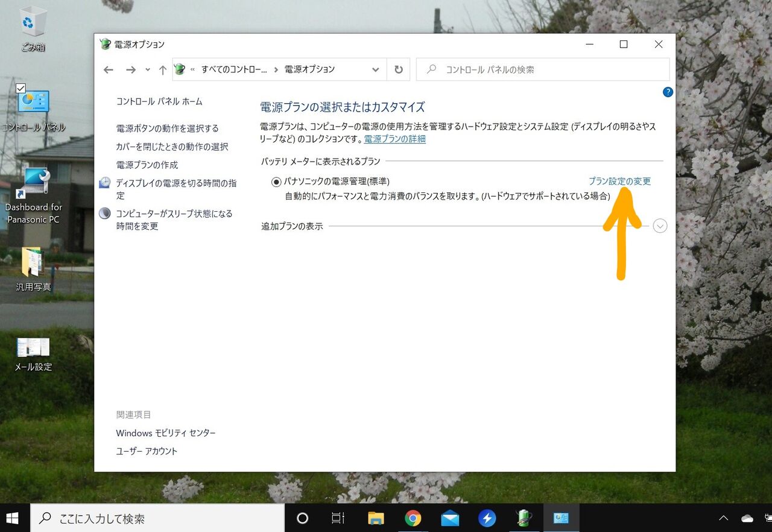Open ユーザー アカウント link

147,451
